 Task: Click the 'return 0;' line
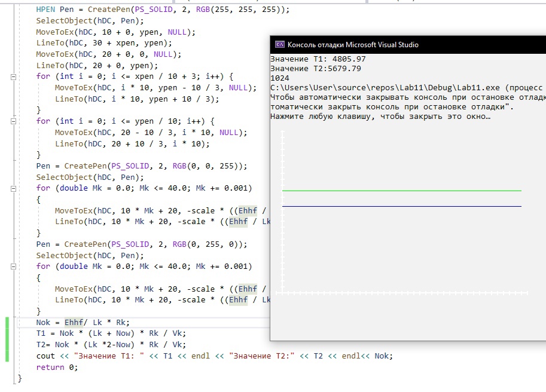[57, 367]
